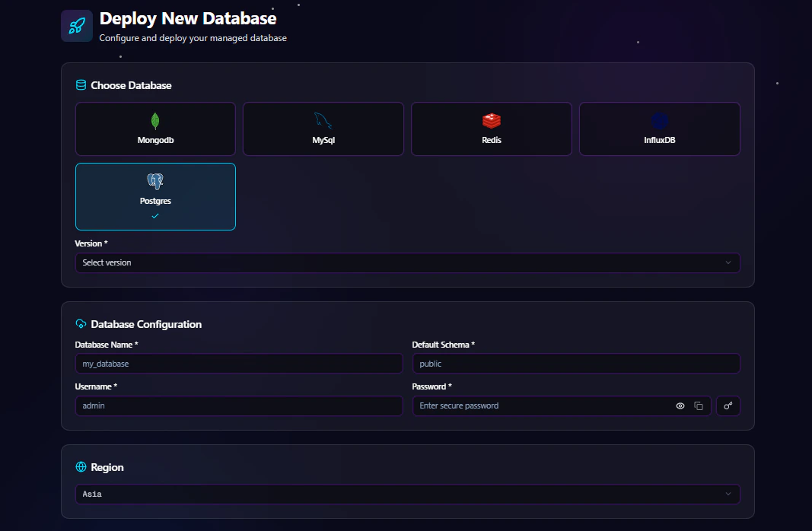Click the chevron in the Version dropdown
This screenshot has width=812, height=531.
728,263
